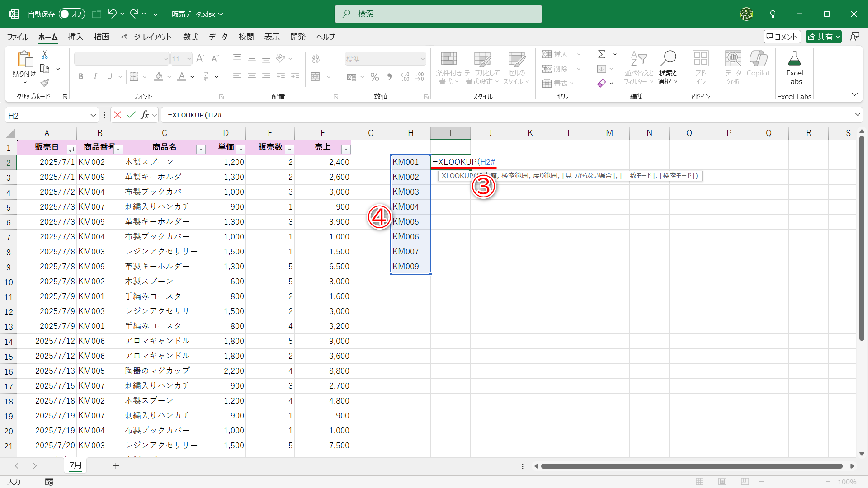Toggle 自動保存 (AutoSave) switch on

(x=71, y=14)
